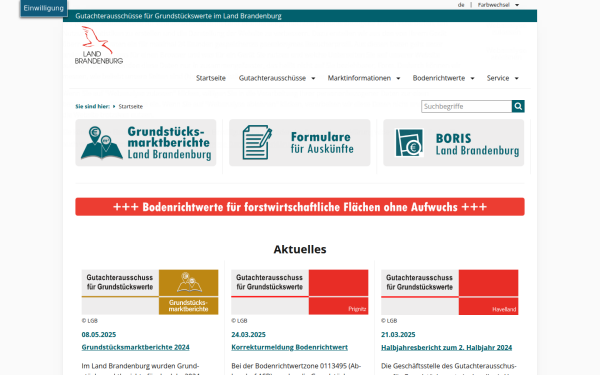Open Grundstücksmarktberichte Land Brandenburg tile
The width and height of the screenshot is (600, 375).
tap(146, 143)
